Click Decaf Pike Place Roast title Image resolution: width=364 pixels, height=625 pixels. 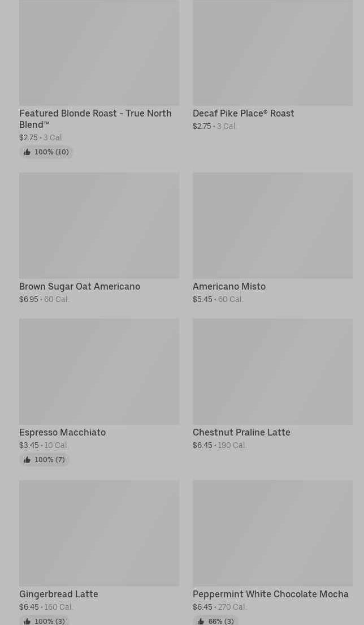[243, 113]
